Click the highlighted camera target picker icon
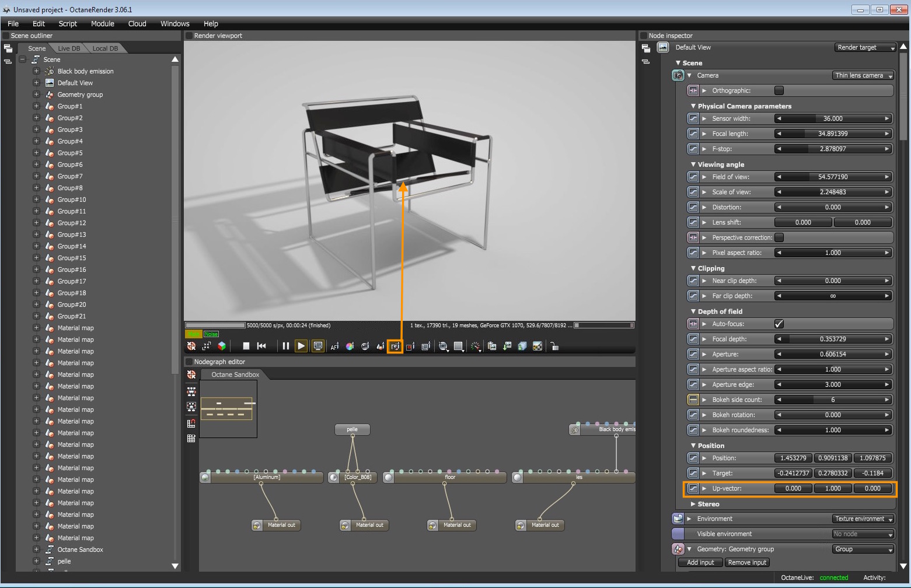 [395, 346]
